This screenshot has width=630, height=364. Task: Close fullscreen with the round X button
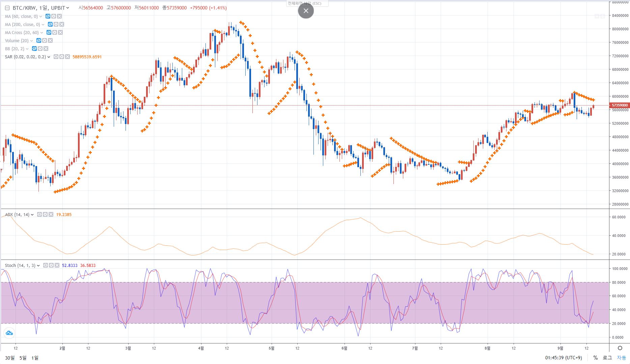[x=306, y=11]
